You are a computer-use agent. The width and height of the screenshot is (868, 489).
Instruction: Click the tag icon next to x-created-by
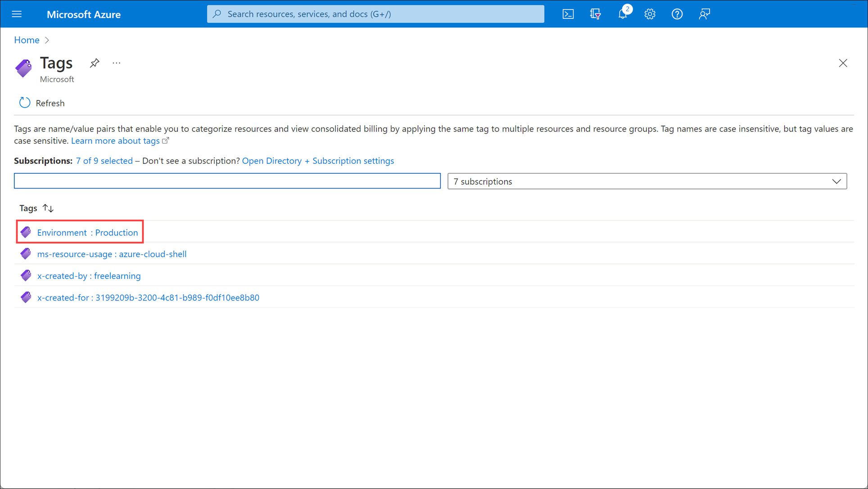click(x=26, y=275)
